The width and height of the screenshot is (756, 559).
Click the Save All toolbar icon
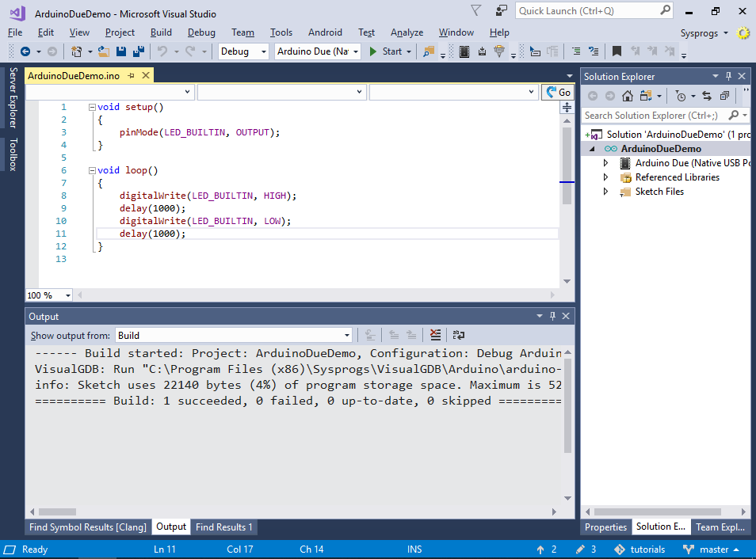139,51
